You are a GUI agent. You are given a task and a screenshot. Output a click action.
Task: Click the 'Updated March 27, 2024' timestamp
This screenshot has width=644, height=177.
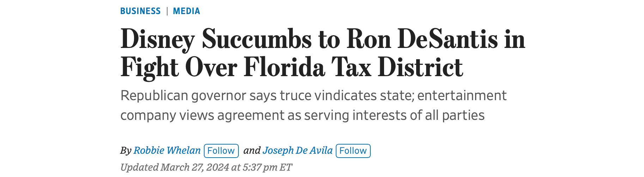coord(175,167)
